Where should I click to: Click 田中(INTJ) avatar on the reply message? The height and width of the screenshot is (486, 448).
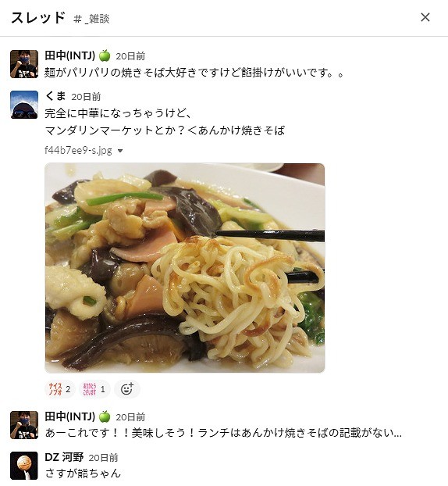tap(24, 425)
